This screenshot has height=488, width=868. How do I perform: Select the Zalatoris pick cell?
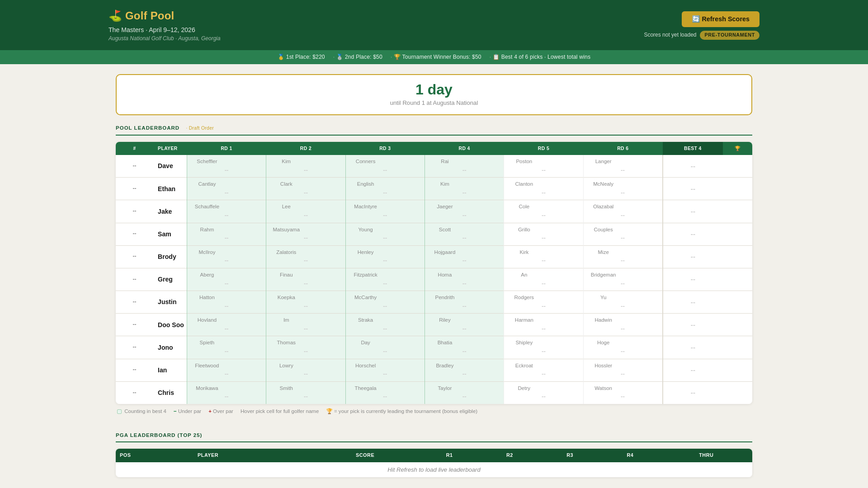(306, 257)
